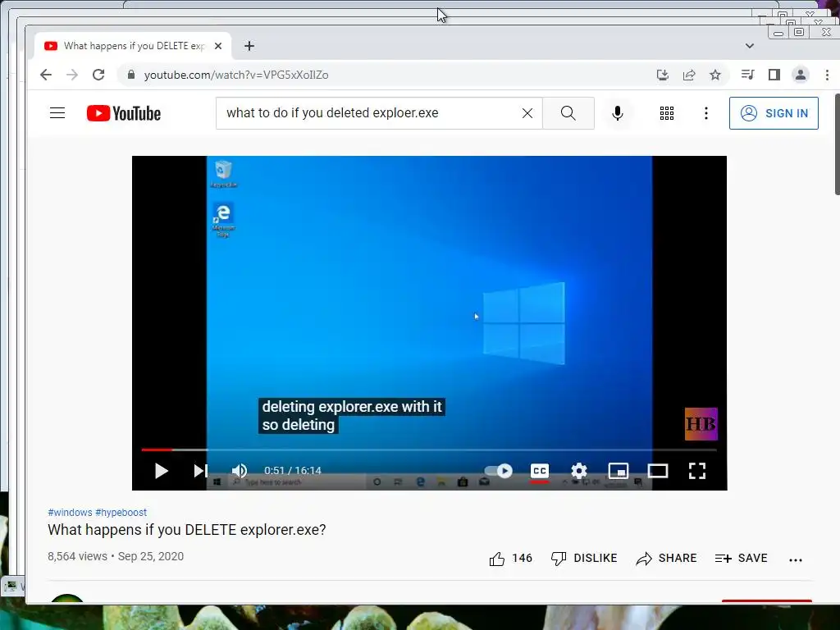The width and height of the screenshot is (840, 630).
Task: Select the 'What happens if you DELETE' tab
Action: [x=134, y=46]
